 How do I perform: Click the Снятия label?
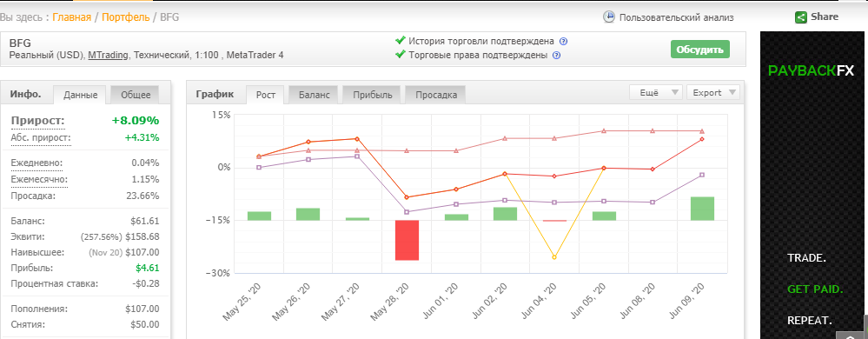tap(28, 324)
